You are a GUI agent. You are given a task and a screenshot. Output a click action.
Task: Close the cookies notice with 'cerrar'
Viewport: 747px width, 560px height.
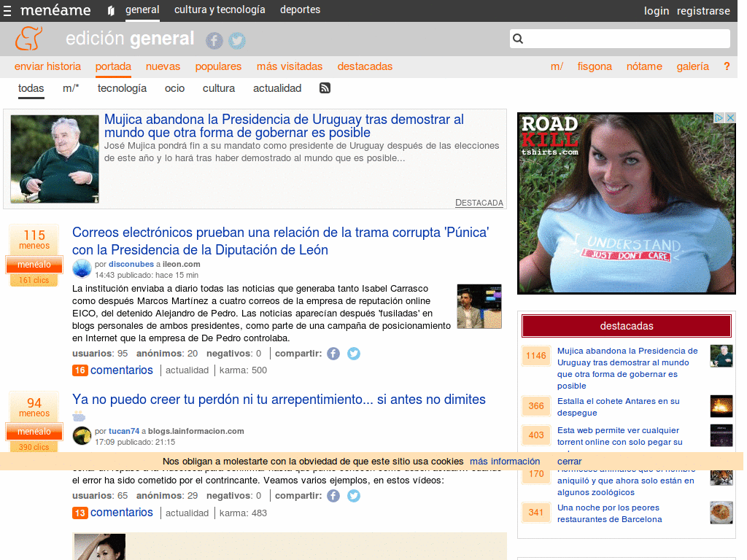[569, 461]
